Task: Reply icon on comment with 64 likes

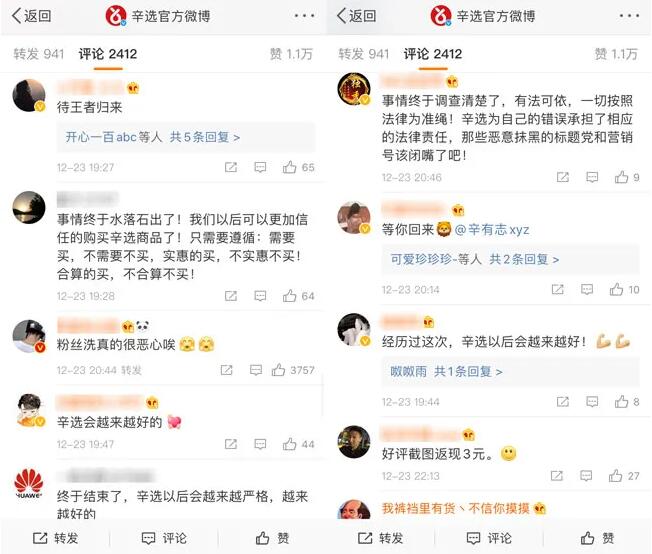Action: click(x=260, y=296)
